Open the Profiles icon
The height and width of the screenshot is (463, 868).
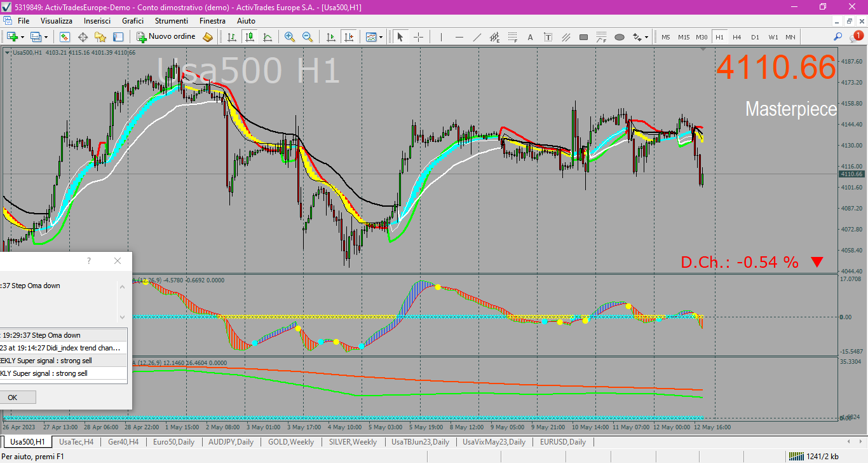pyautogui.click(x=36, y=37)
